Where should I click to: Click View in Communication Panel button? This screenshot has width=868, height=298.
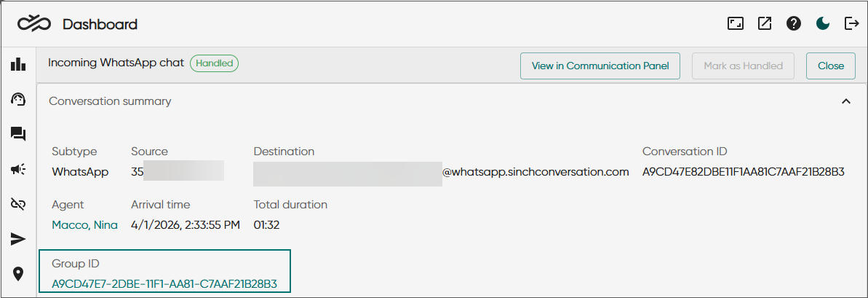(x=600, y=66)
